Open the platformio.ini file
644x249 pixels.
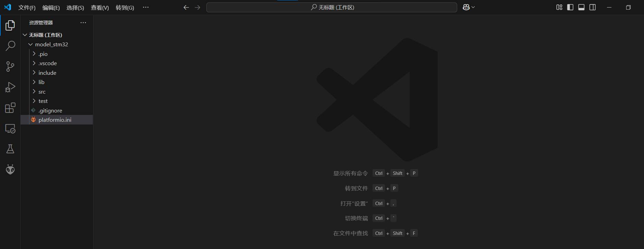57,120
